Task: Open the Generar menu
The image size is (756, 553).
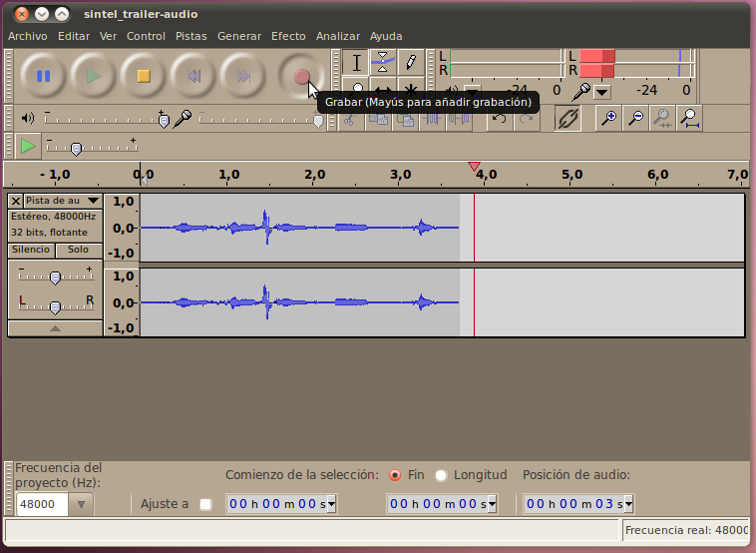Action: point(239,36)
